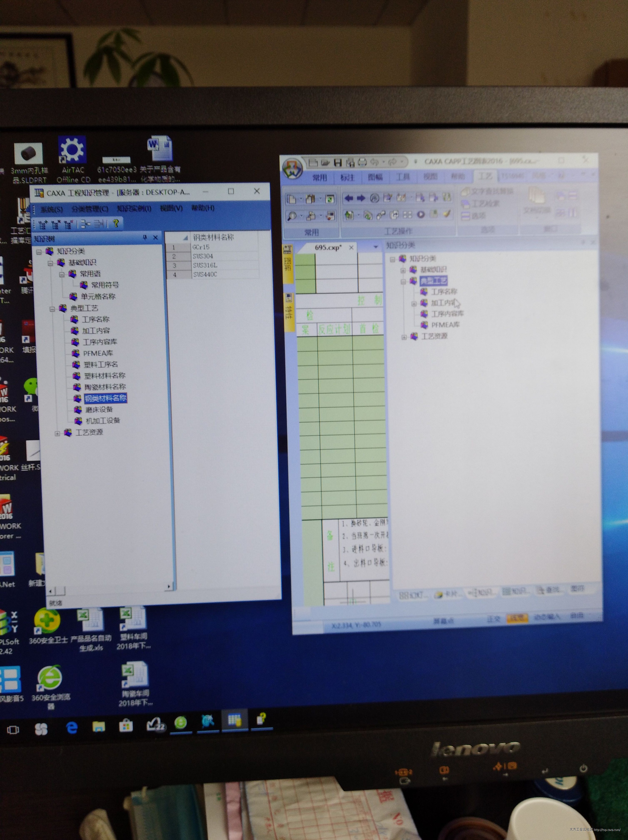Screen dimensions: 628x840
Task: Click the 选项 button in ribbon
Action: tap(474, 216)
